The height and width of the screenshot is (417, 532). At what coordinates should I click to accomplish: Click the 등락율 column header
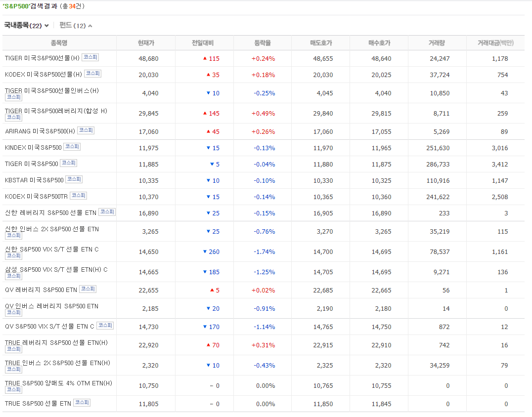pyautogui.click(x=263, y=43)
